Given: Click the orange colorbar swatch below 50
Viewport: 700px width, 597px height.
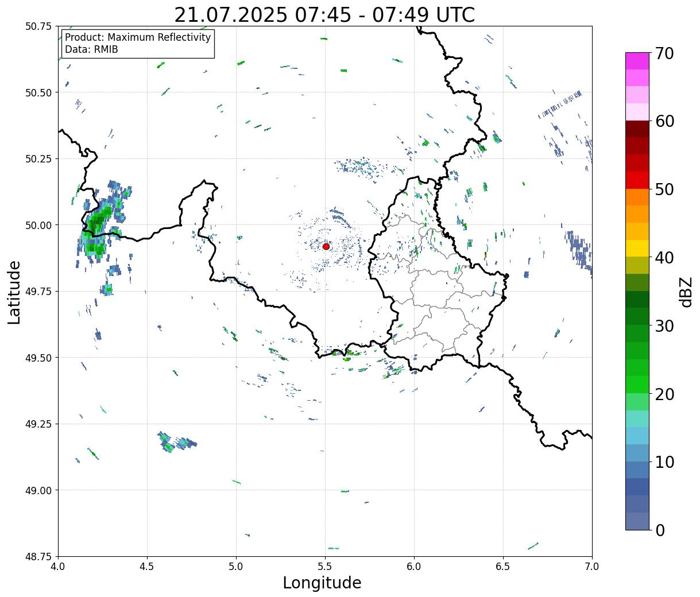Looking at the screenshot, I should pos(637,197).
